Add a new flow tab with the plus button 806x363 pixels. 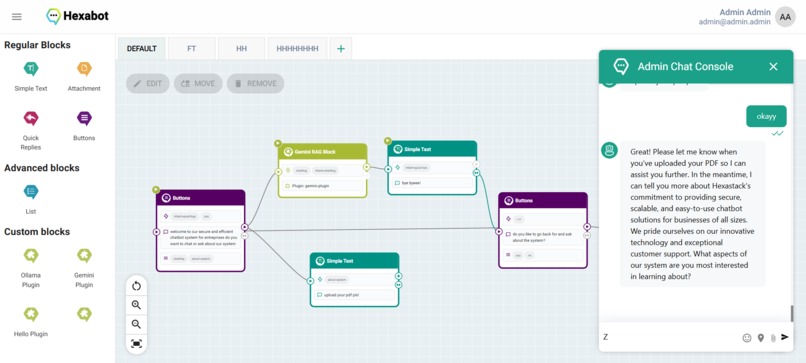click(341, 49)
